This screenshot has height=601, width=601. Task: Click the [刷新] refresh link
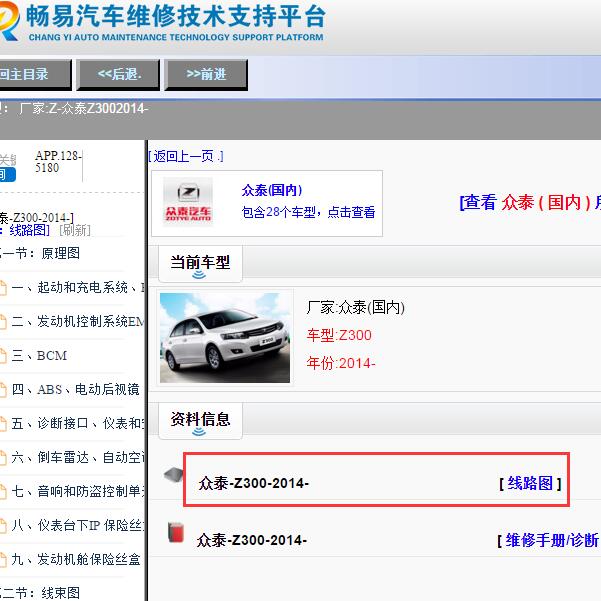[x=75, y=230]
